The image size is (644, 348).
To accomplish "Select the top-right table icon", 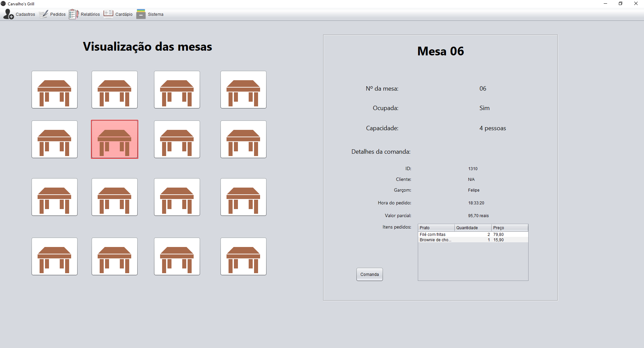I will 243,90.
